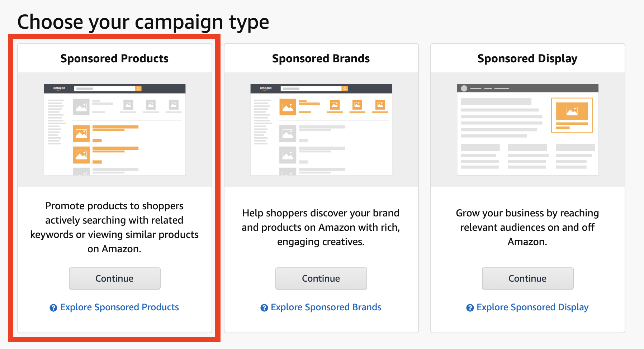Click highlighted orange ad box in Display preview
644x349 pixels.
tap(572, 115)
